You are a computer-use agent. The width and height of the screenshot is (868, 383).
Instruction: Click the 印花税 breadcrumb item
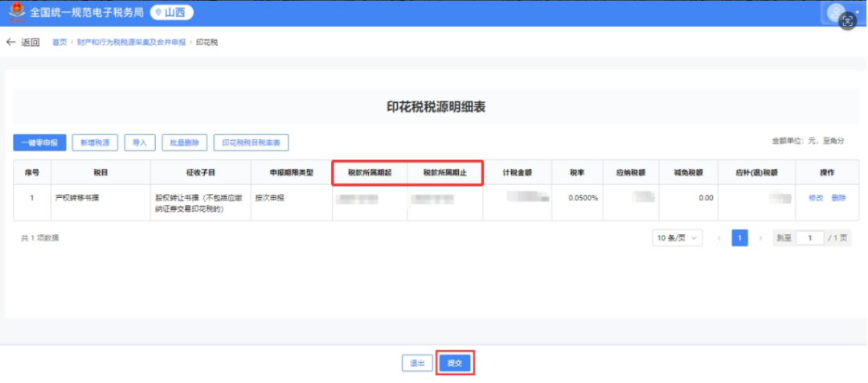click(x=207, y=42)
